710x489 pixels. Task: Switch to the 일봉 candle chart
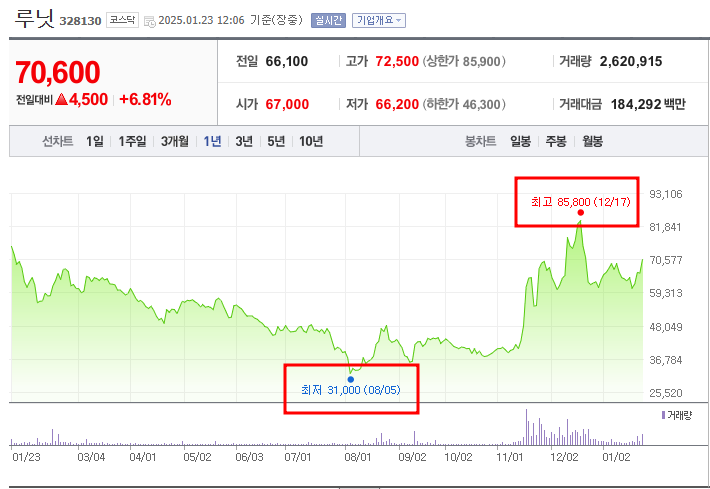click(520, 141)
